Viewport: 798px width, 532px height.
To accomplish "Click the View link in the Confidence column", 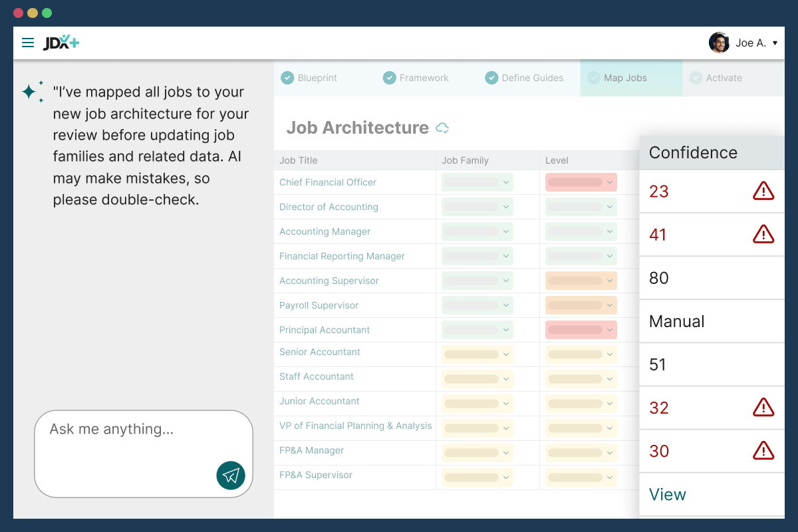I will coord(667,494).
